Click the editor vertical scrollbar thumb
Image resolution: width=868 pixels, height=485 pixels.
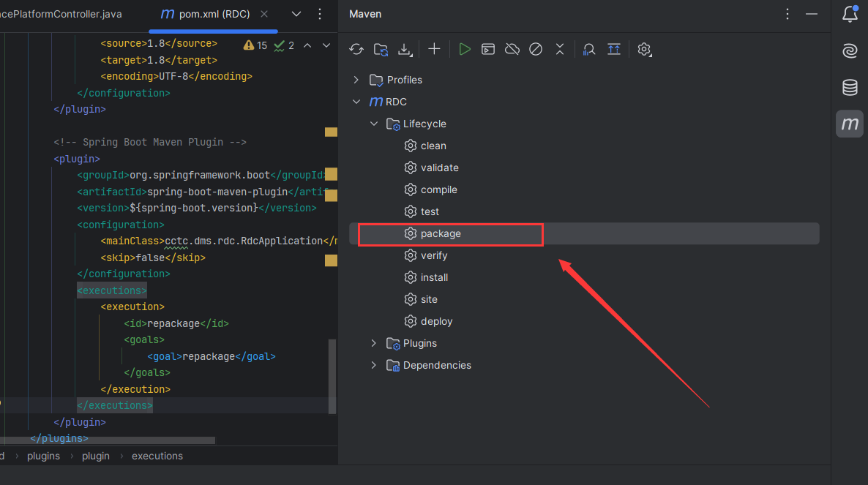pos(332,376)
